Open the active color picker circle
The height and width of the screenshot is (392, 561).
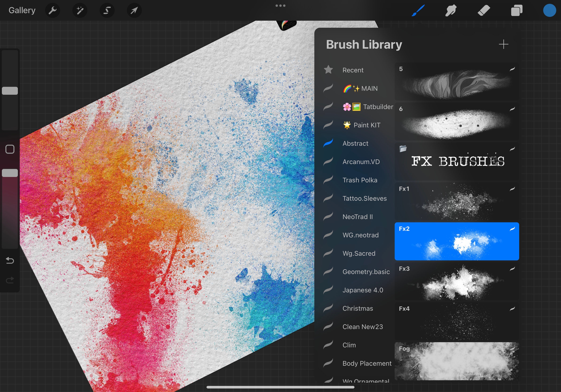pos(549,11)
